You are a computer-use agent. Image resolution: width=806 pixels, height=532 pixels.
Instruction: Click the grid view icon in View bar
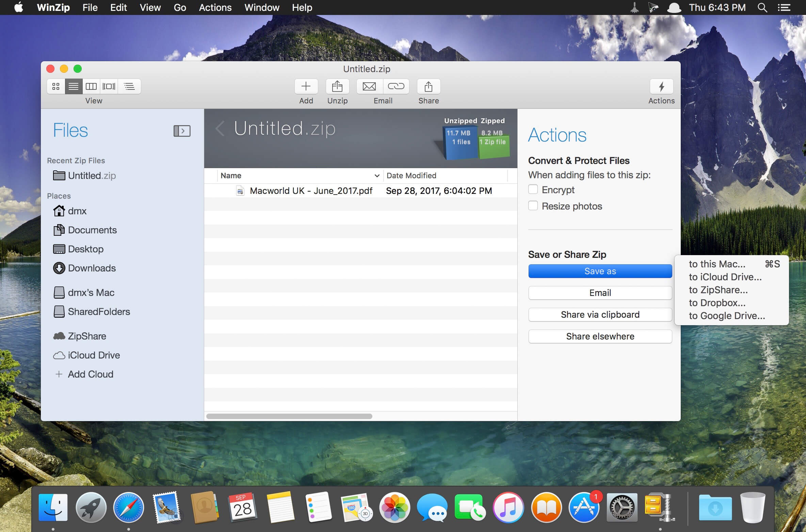click(x=56, y=86)
